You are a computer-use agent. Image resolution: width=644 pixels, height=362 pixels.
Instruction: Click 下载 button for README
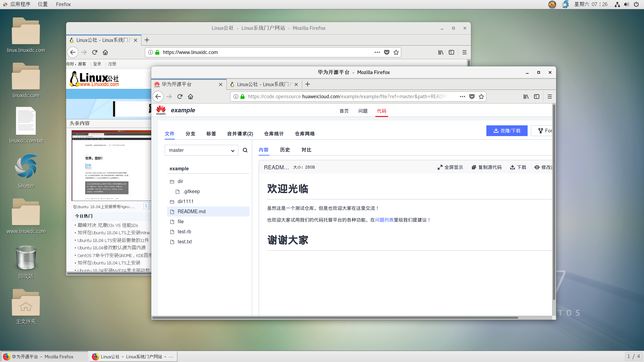[x=518, y=167]
